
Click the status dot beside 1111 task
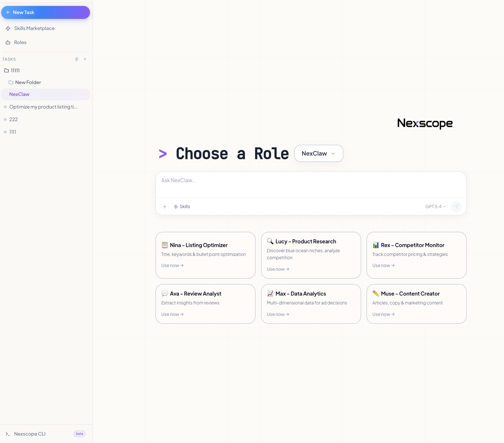[5, 132]
